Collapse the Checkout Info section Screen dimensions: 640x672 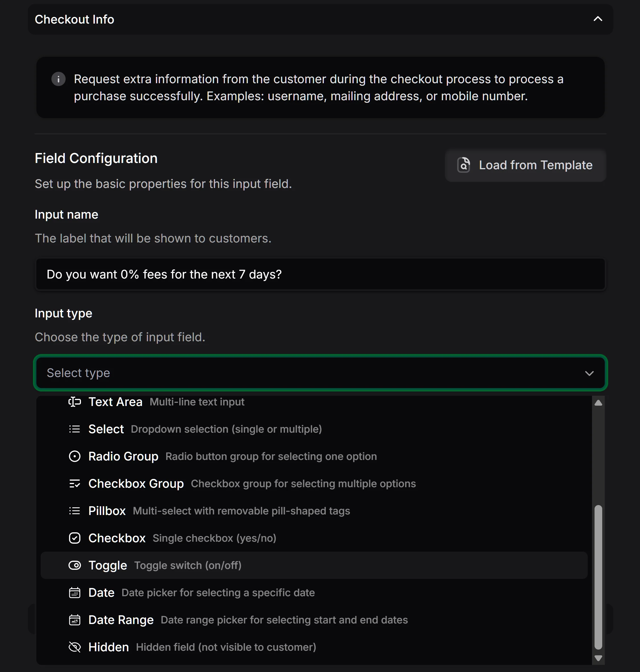(x=598, y=19)
